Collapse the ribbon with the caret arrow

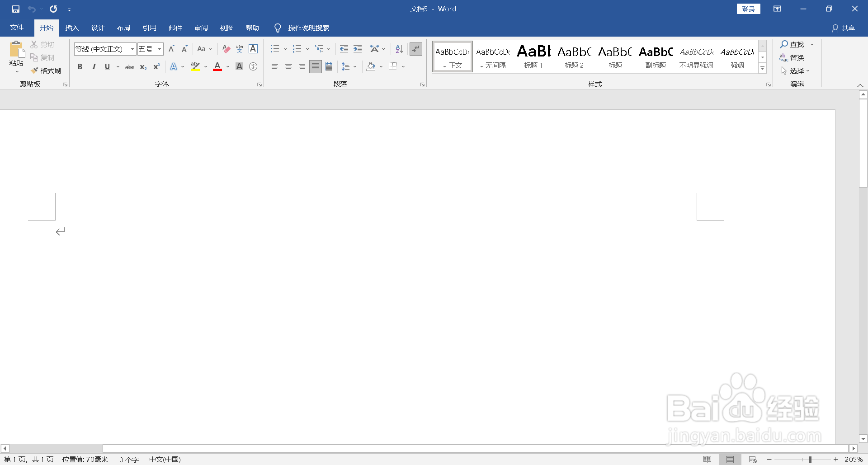coord(860,85)
